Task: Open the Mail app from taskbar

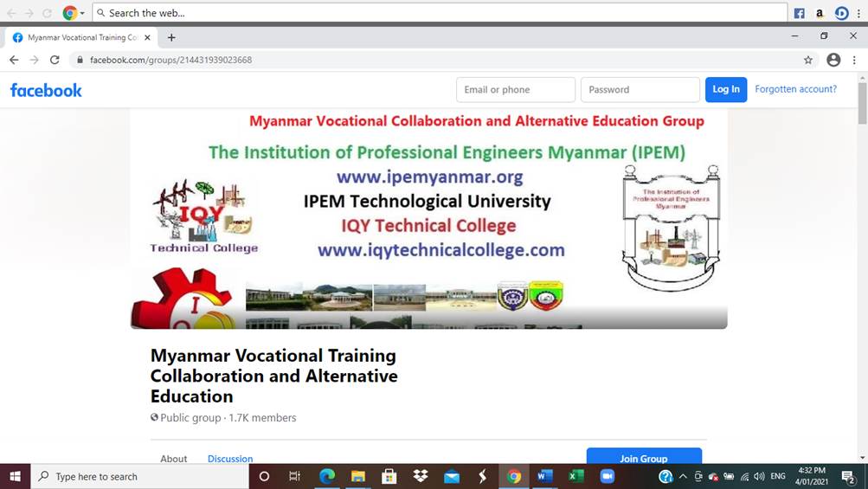Action: tap(451, 476)
